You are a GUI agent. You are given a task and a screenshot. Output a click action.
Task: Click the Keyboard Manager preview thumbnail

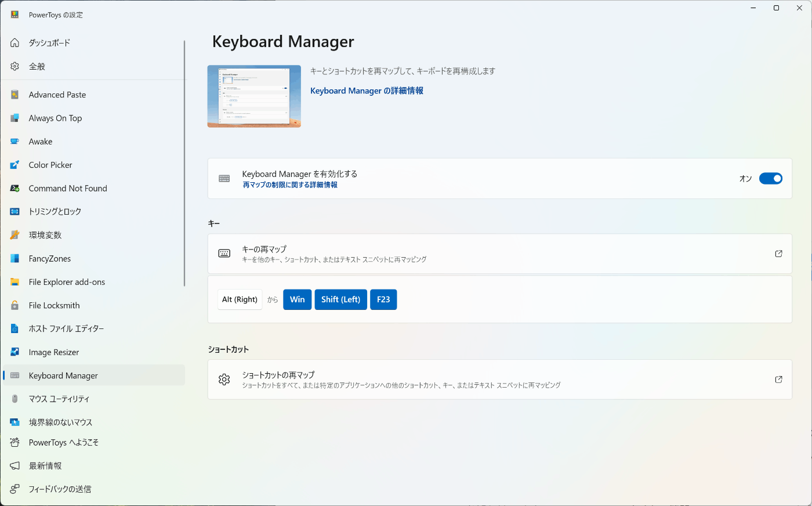[254, 96]
